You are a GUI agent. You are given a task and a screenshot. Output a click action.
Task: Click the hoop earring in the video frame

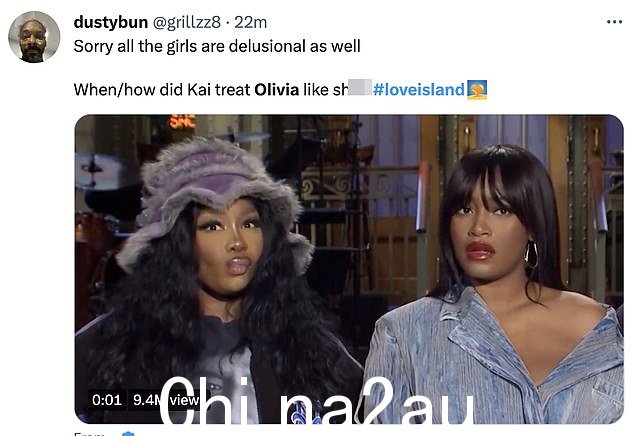point(531,255)
